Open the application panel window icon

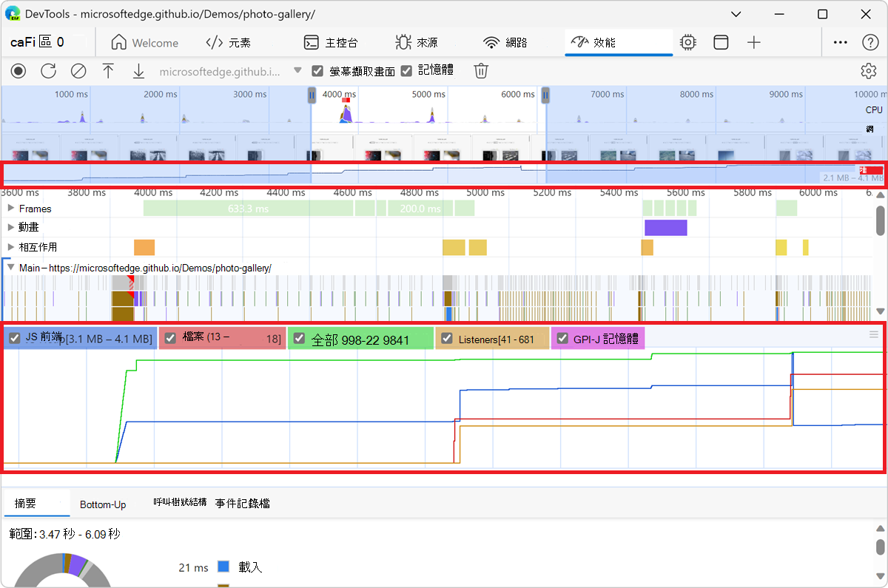point(721,43)
